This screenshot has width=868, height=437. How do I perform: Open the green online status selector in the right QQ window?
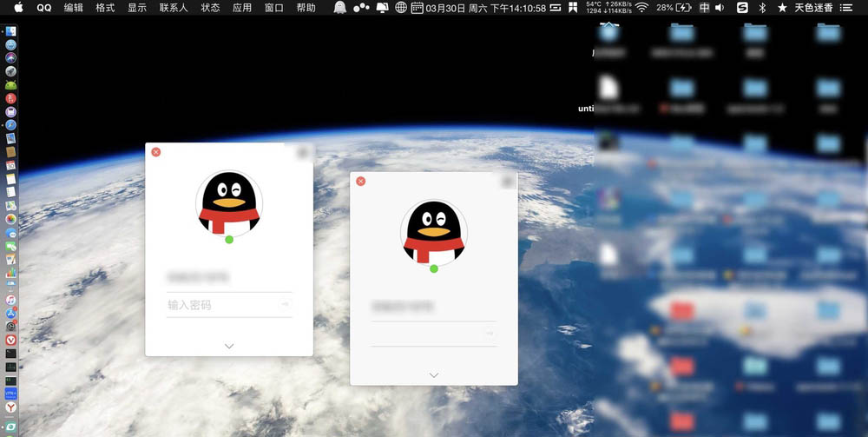pos(434,268)
